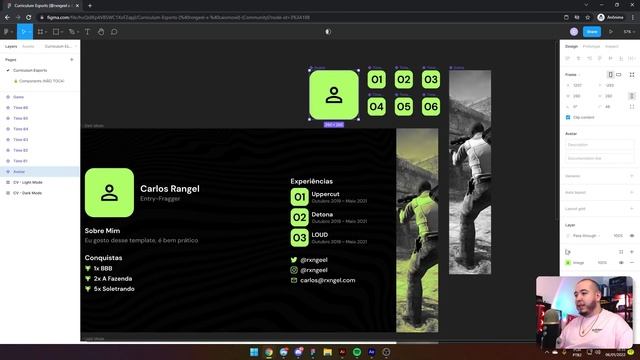Open File Explorer from taskbar

(x=327, y=352)
